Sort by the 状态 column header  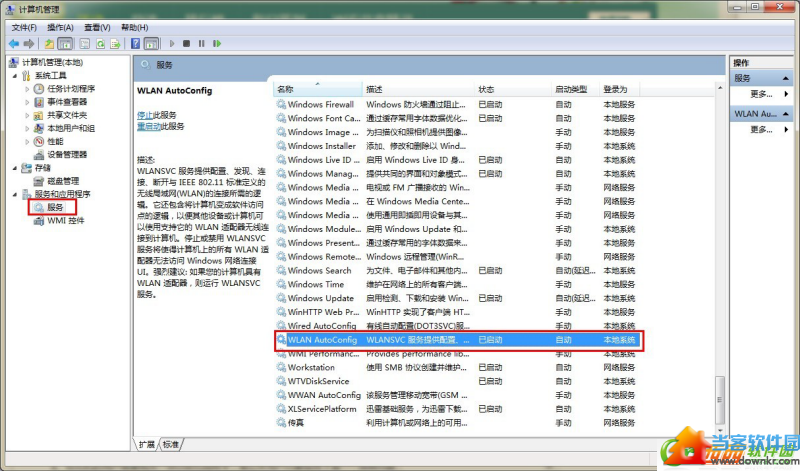(513, 89)
